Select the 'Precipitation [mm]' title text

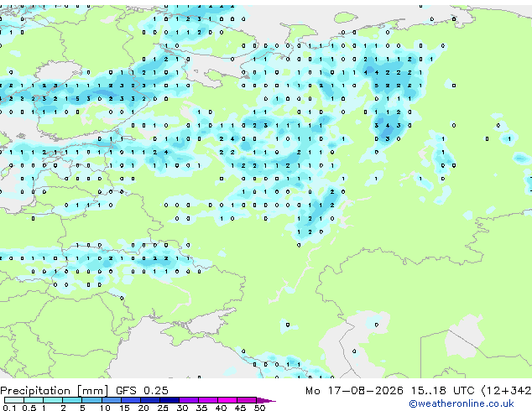[x=55, y=391]
